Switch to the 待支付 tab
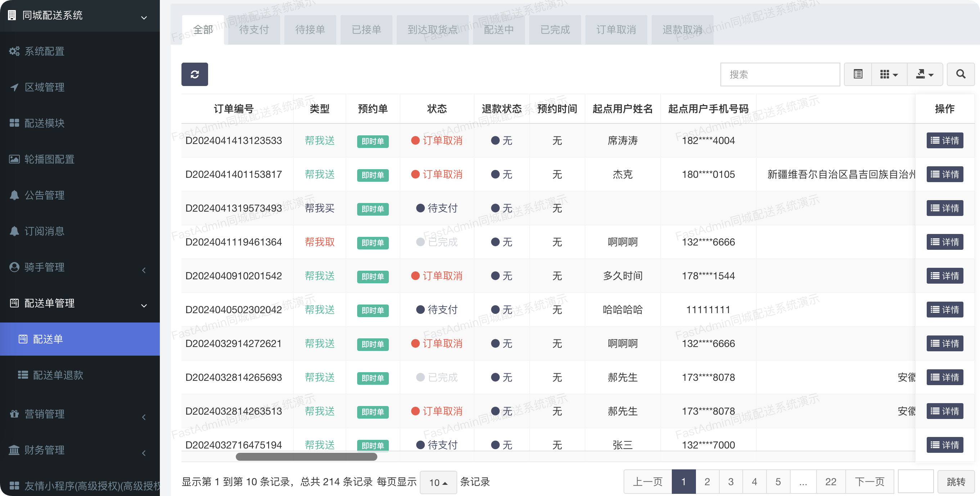The image size is (980, 496). (254, 30)
